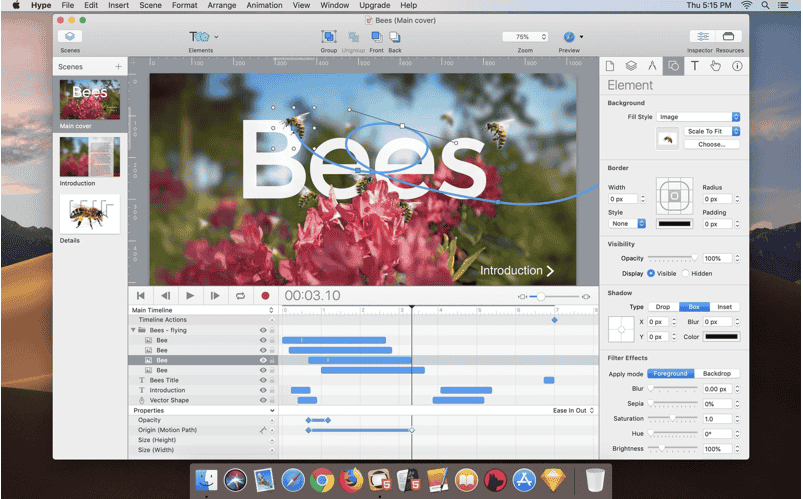The width and height of the screenshot is (803, 499).
Task: Bring element to Front via toolbar
Action: [376, 37]
